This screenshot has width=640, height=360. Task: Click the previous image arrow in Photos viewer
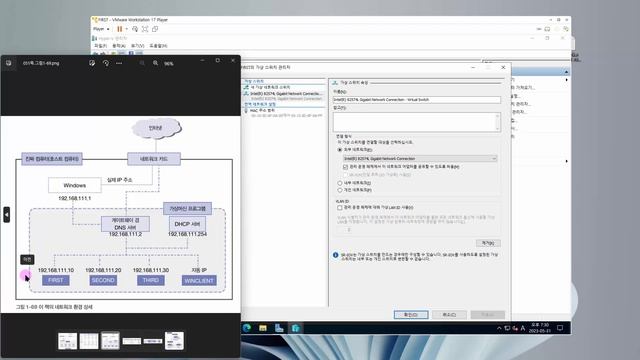tap(7, 214)
